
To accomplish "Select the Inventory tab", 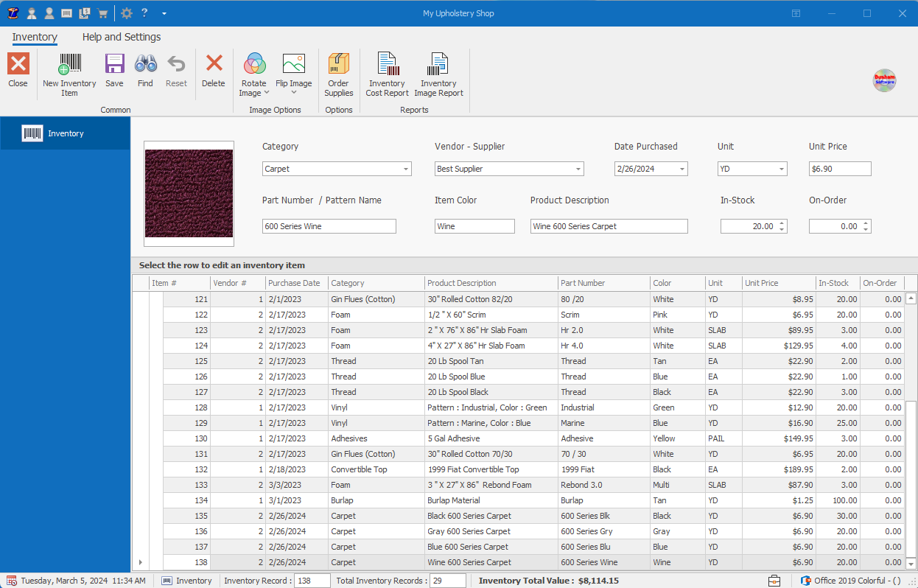I will (x=34, y=37).
